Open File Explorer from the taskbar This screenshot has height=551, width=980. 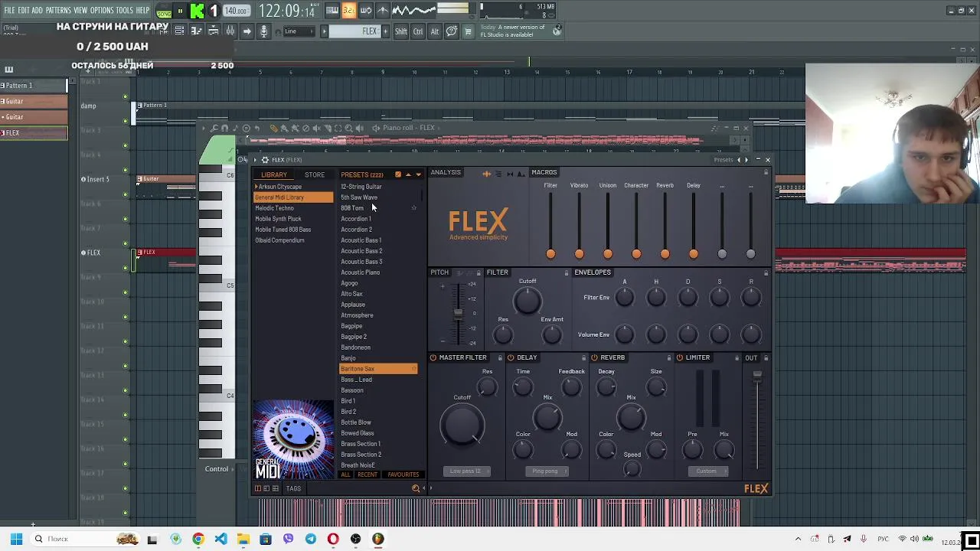(243, 539)
